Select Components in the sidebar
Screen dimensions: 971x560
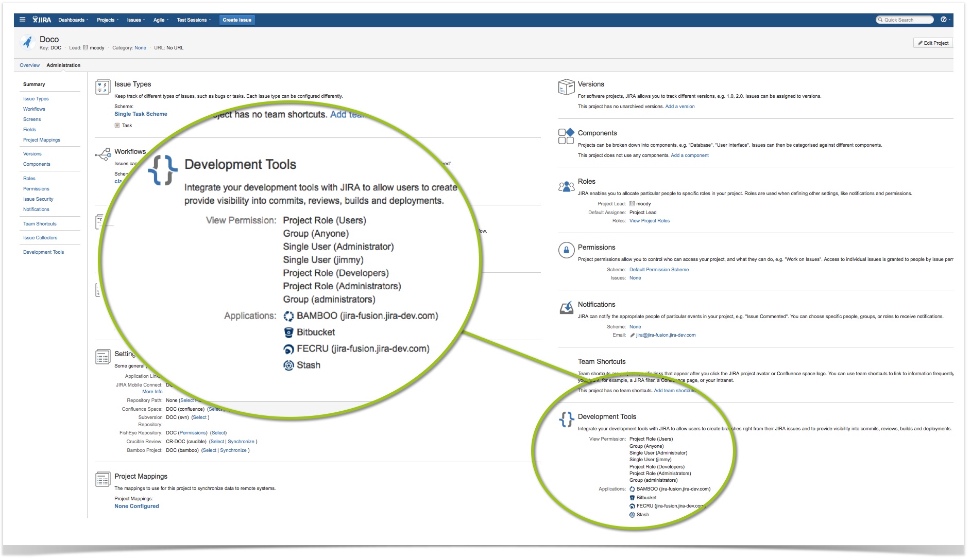(37, 164)
